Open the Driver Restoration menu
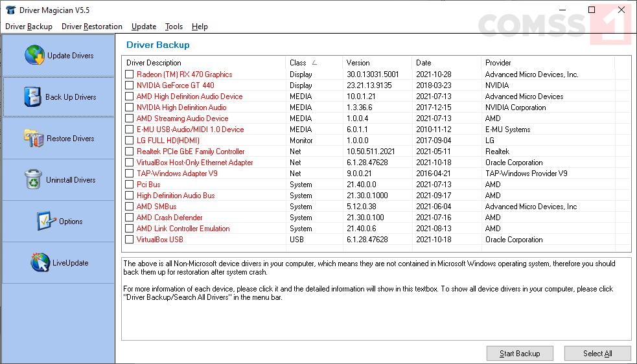This screenshot has width=637, height=364. [92, 27]
